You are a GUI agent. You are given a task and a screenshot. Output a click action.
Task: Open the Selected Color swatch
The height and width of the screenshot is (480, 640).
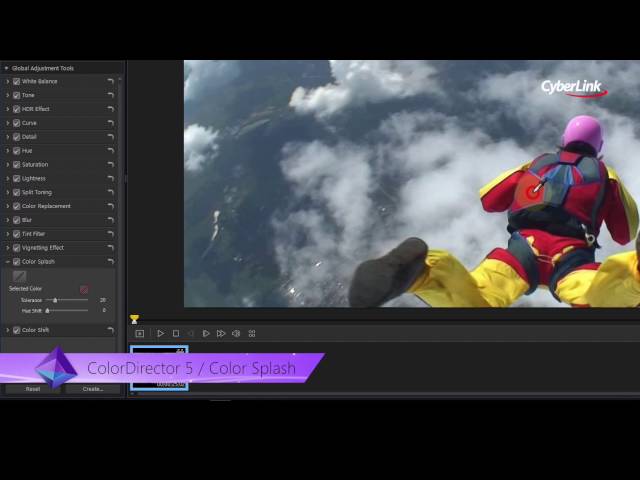pos(84,289)
